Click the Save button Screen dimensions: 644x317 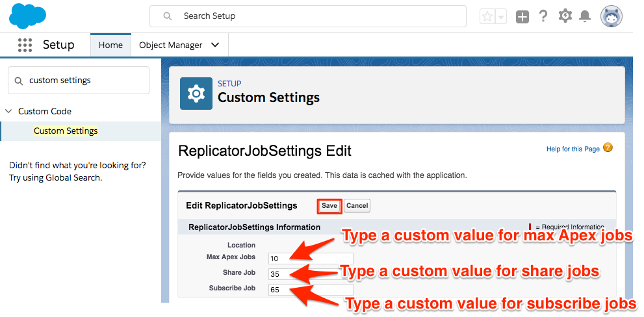pos(329,206)
